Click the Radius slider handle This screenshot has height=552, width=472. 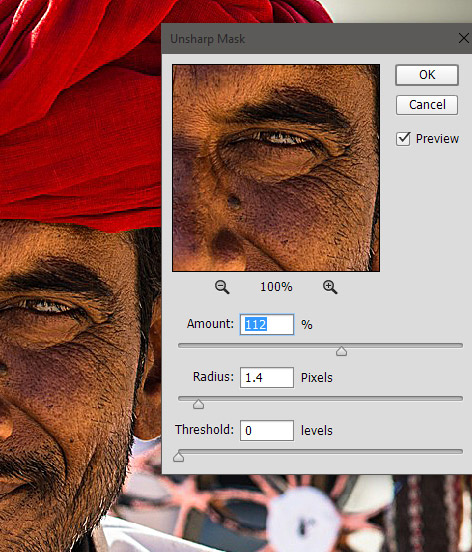199,404
